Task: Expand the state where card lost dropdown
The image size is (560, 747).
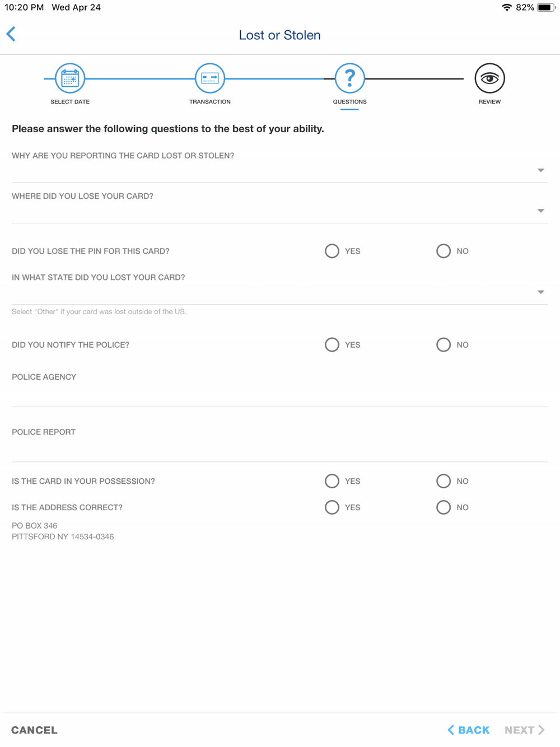Action: pyautogui.click(x=280, y=292)
